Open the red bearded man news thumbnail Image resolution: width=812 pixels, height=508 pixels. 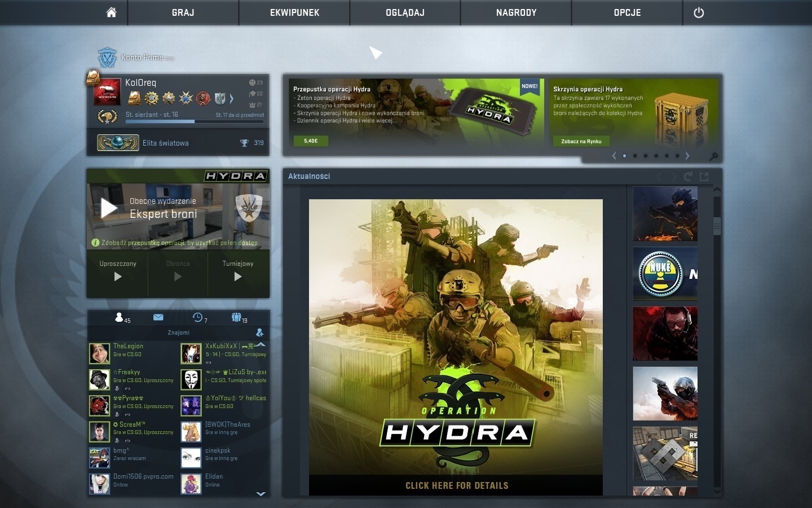[x=665, y=334]
